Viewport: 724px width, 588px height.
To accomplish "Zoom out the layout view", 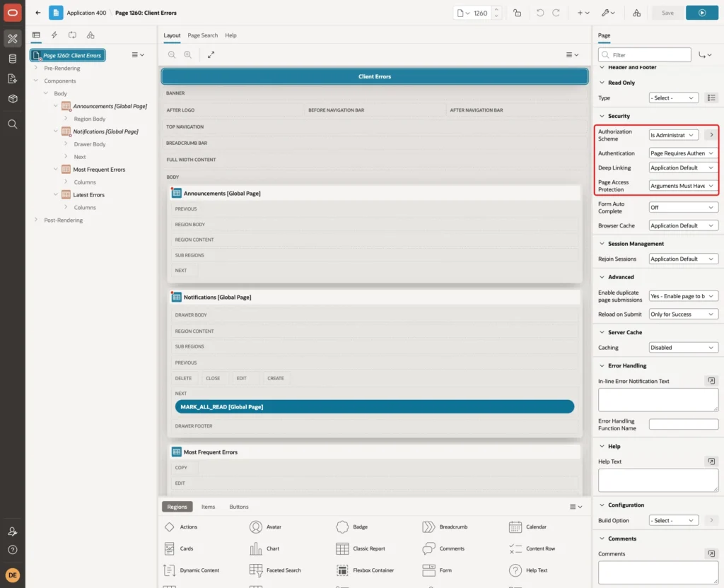I will click(x=172, y=54).
